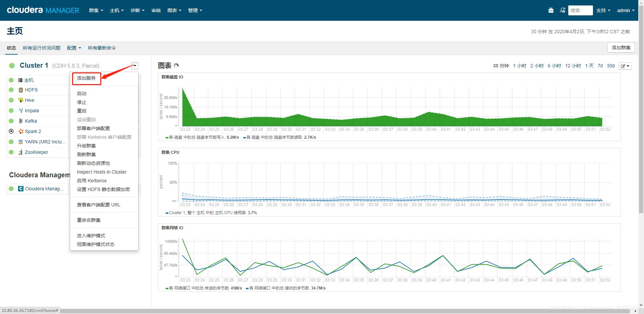Click the parcel gift icon in top bar

[x=551, y=10]
